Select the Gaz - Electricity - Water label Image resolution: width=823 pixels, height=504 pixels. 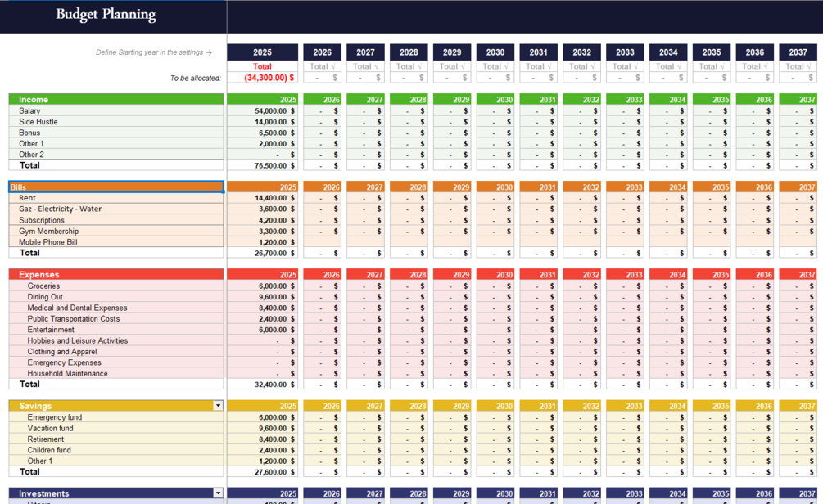[61, 209]
